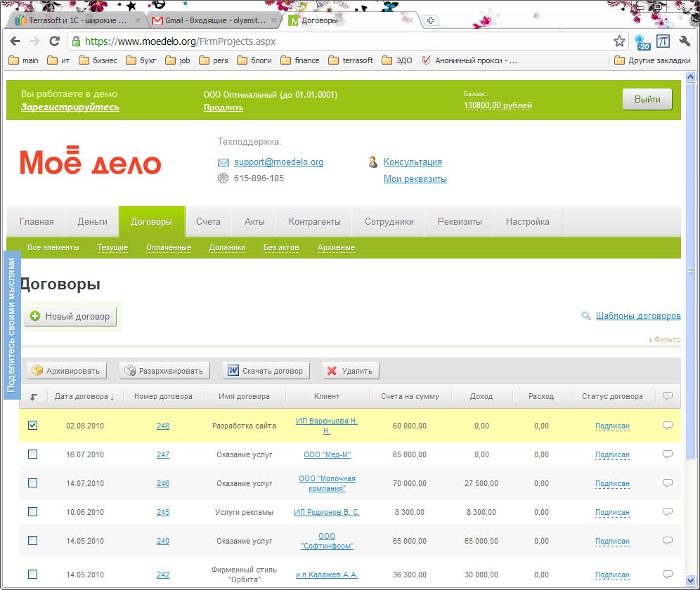700x590 pixels.
Task: Sort by Дата договора column header
Action: point(84,396)
